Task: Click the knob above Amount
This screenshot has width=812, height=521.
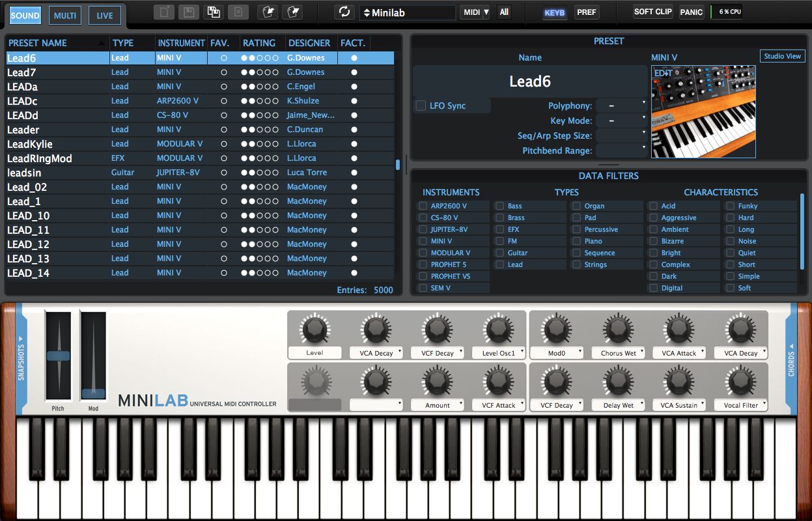Action: [437, 381]
